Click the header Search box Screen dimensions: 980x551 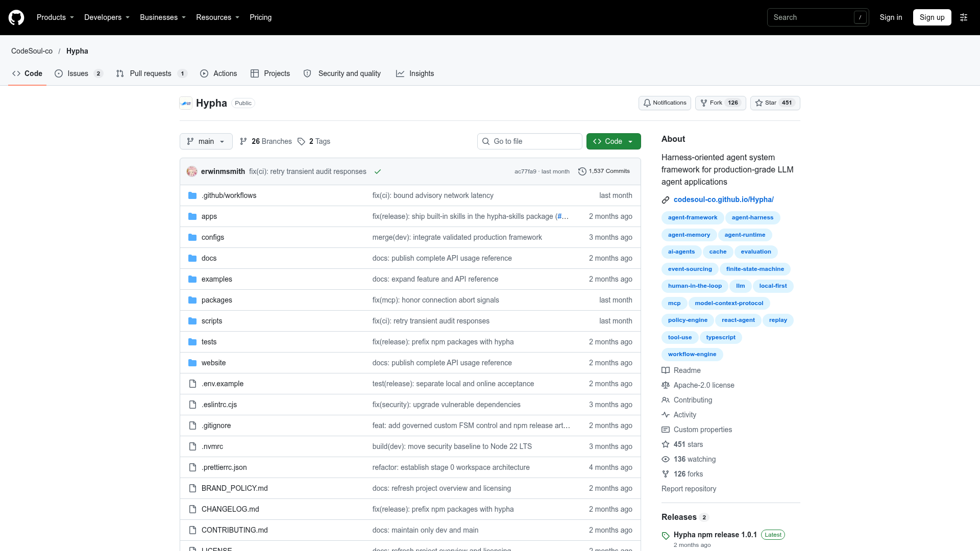pos(818,17)
